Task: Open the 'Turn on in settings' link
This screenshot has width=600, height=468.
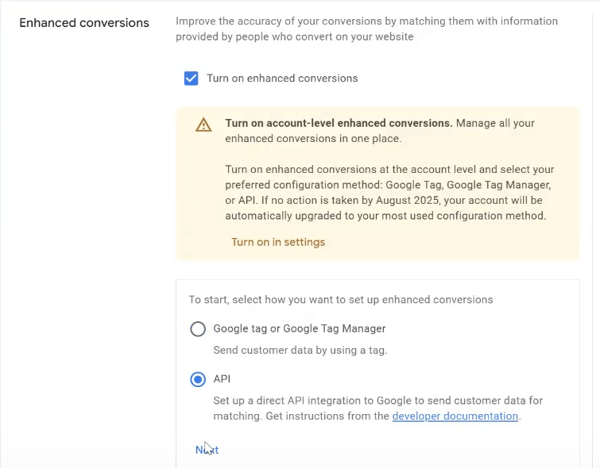Action: pos(277,242)
